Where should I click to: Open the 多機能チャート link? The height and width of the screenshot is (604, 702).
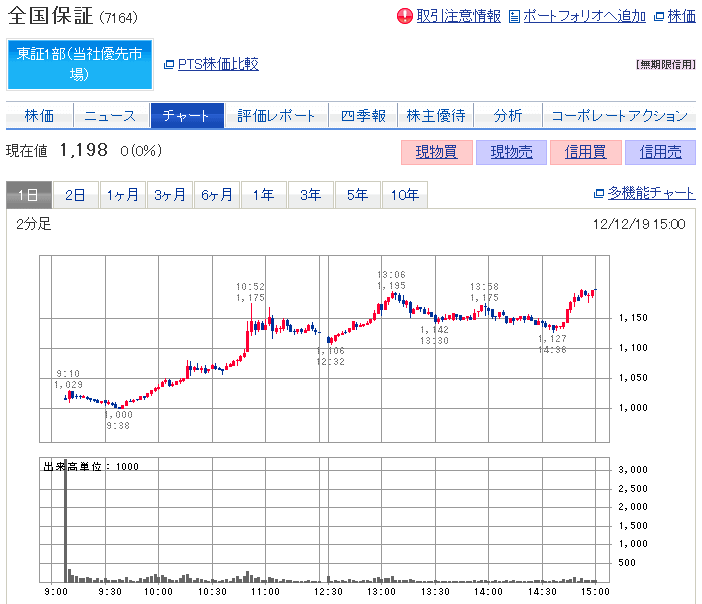[x=651, y=194]
